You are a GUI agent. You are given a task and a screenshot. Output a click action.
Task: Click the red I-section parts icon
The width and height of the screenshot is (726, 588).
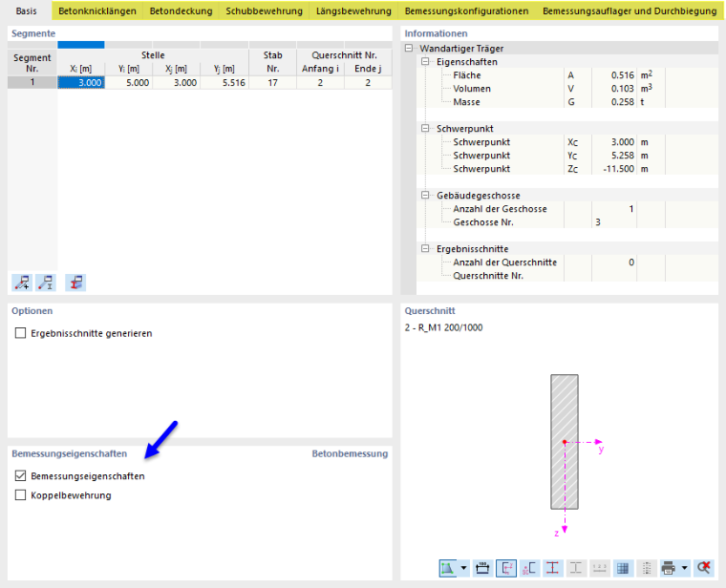point(552,568)
